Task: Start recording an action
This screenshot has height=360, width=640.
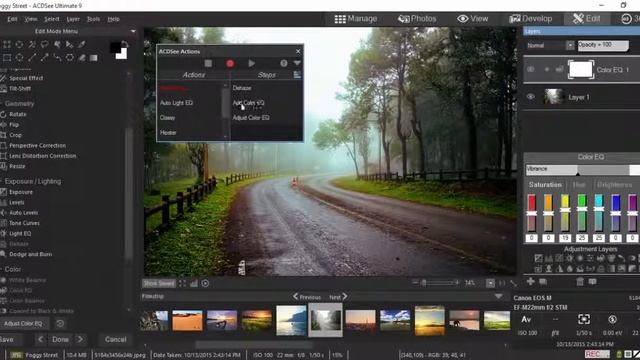Action: (x=230, y=63)
